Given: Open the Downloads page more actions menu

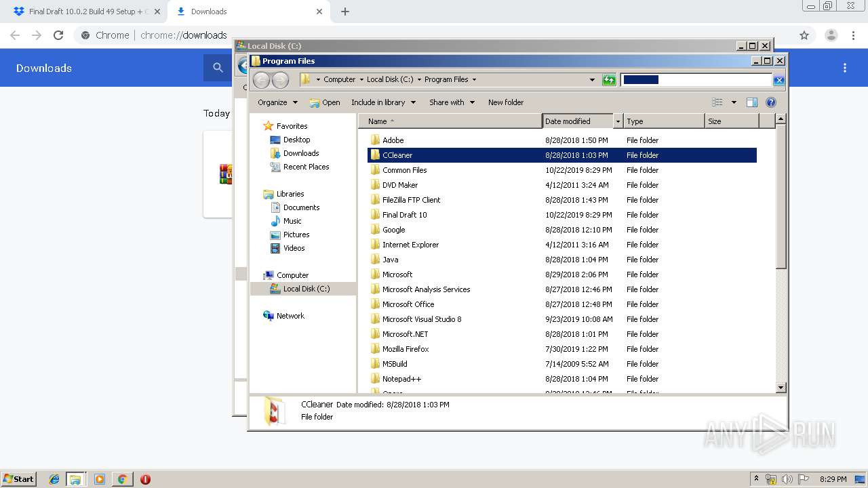Looking at the screenshot, I should click(845, 68).
